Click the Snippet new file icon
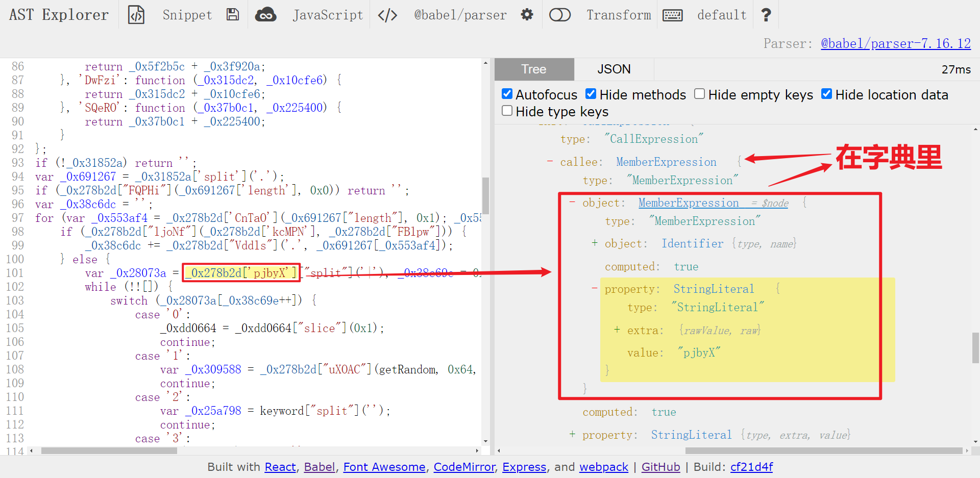This screenshot has width=980, height=478. point(136,15)
